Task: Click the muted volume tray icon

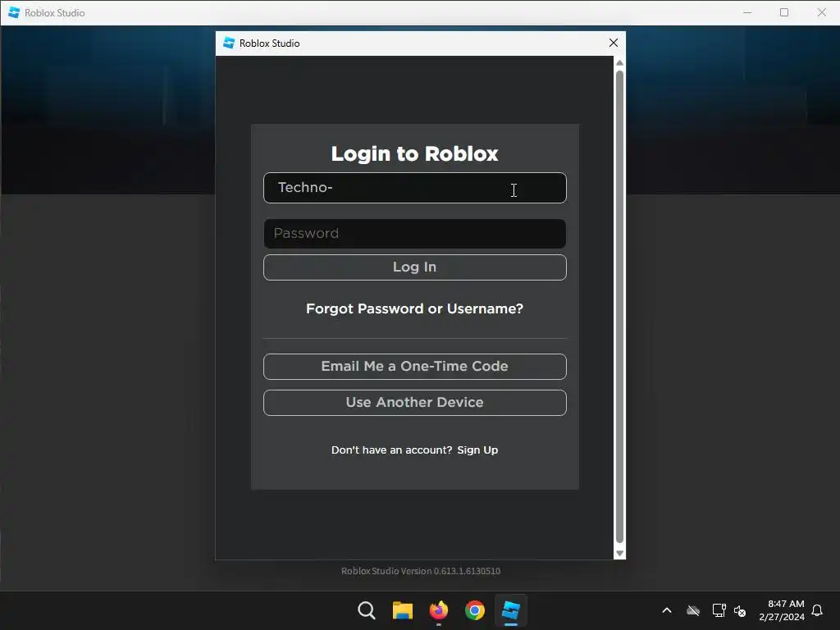Action: pyautogui.click(x=740, y=610)
